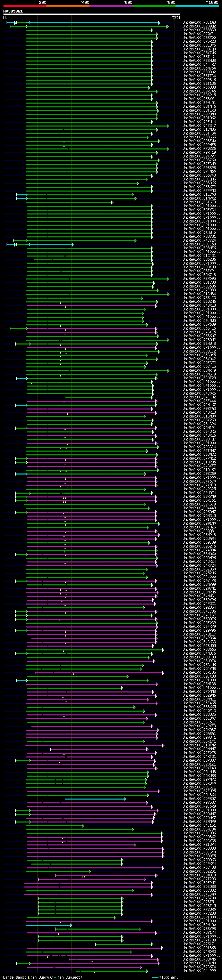Viewport: 222px width, 980px height.
Task: Pick entry UniRef100_B4FKH2
Action: (199, 397)
